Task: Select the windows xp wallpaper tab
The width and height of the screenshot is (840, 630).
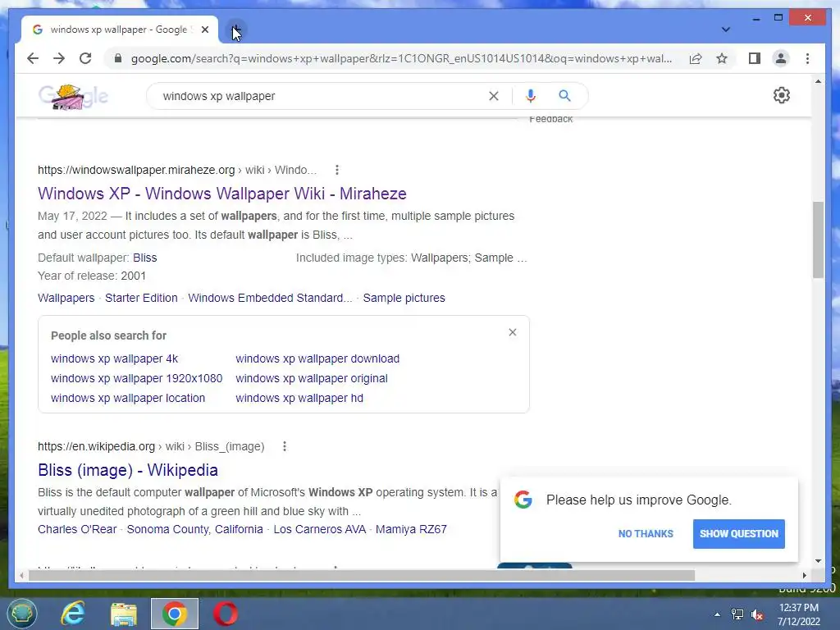Action: click(x=119, y=30)
